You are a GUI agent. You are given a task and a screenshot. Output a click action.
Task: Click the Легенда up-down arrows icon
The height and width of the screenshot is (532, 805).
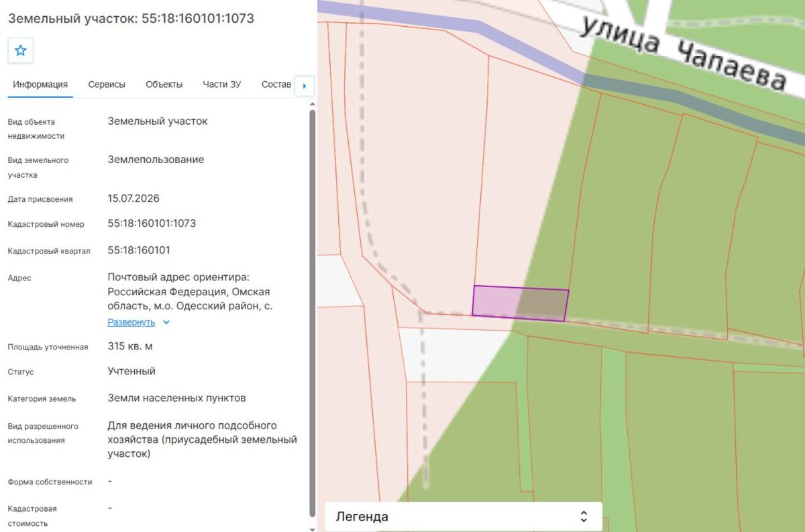[584, 517]
